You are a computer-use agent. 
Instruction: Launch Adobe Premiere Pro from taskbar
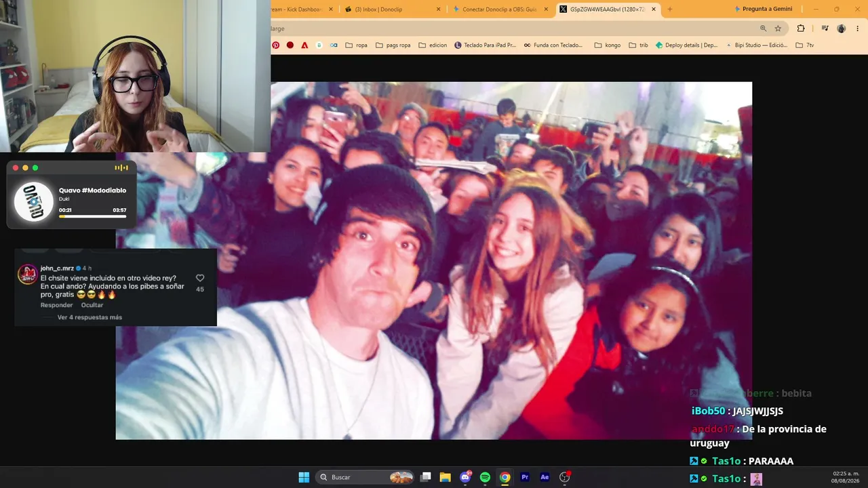[x=525, y=477]
